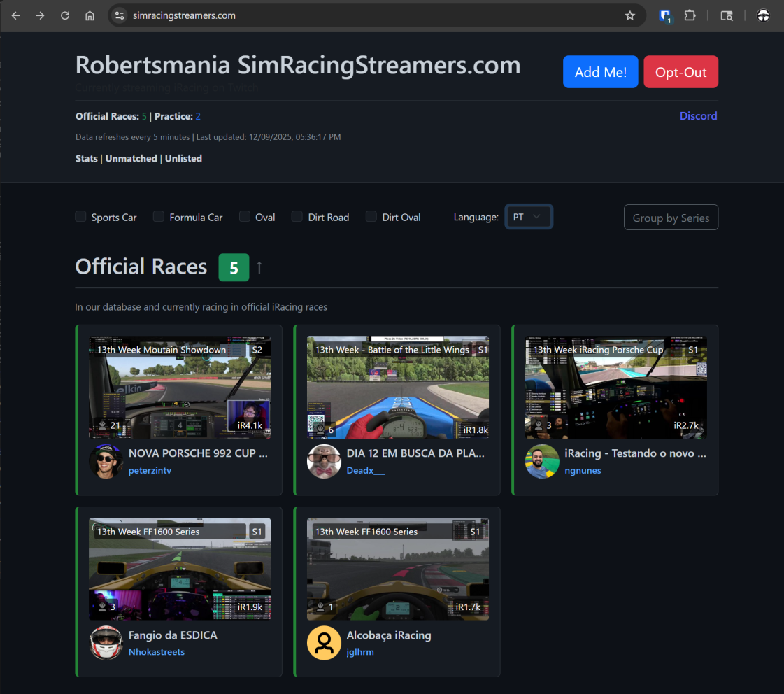Open the Language dropdown set to PT
This screenshot has width=784, height=694.
(528, 217)
